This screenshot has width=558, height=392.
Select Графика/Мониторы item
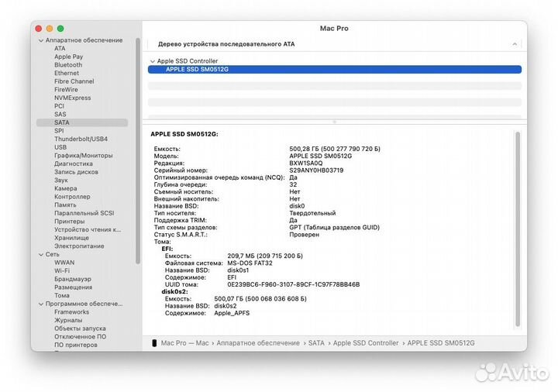(83, 156)
